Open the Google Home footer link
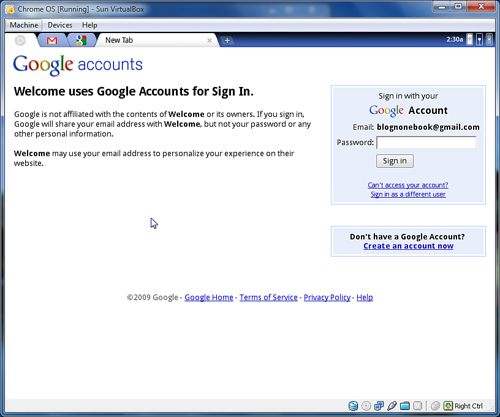Image resolution: width=500 pixels, height=417 pixels. [x=209, y=297]
